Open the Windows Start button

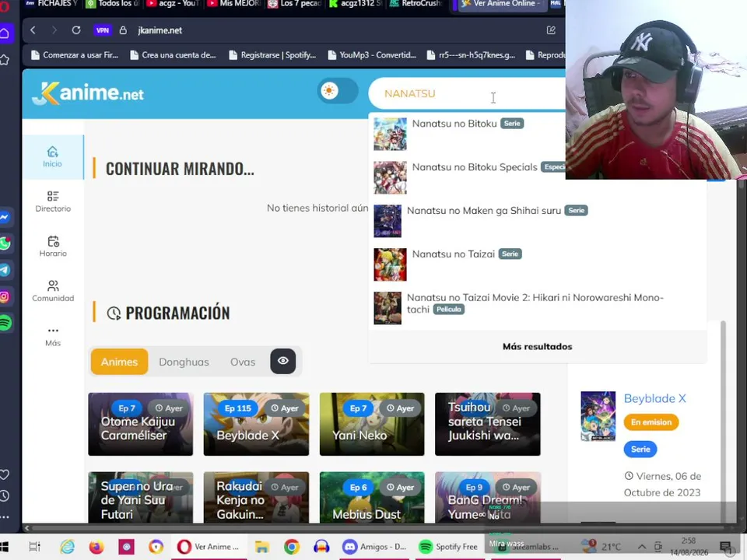[x=5, y=547]
